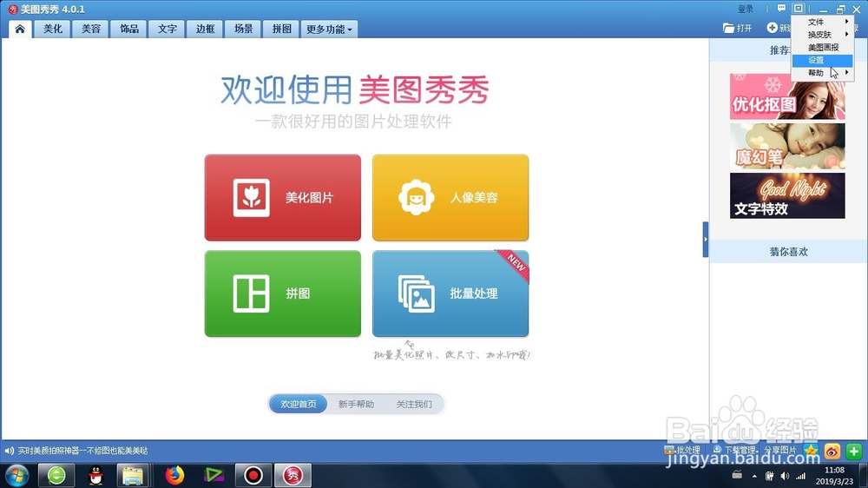Click the 猜你喜欢 section header
Viewport: 868px width, 488px height.
tap(788, 252)
